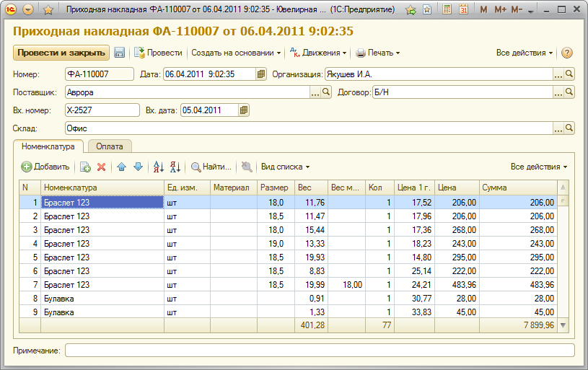Click the favorites star icon in title bar
Image resolution: width=588 pixels, height=370 pixels.
point(48,10)
